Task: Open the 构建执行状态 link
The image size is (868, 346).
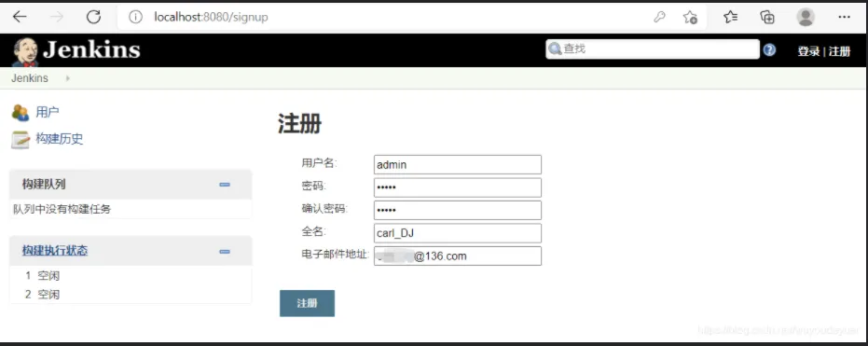Action: pyautogui.click(x=55, y=251)
